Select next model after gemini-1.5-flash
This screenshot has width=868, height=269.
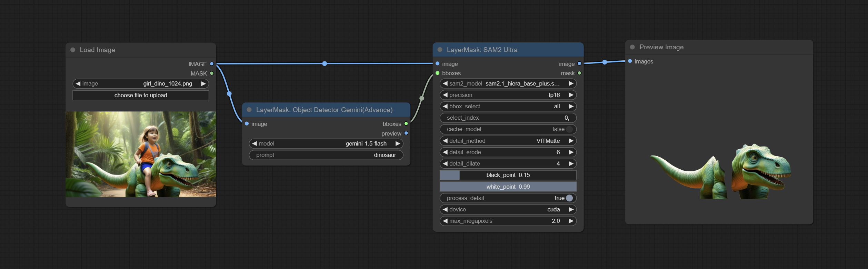point(398,144)
